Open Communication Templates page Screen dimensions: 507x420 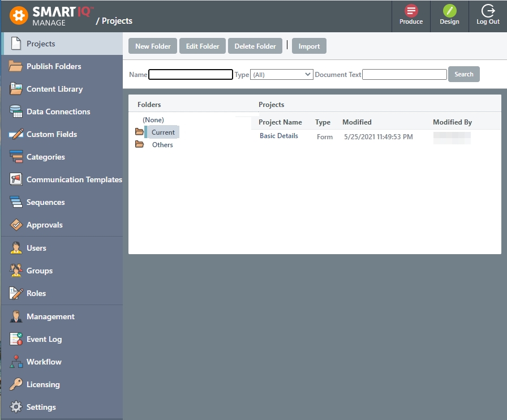click(62, 179)
